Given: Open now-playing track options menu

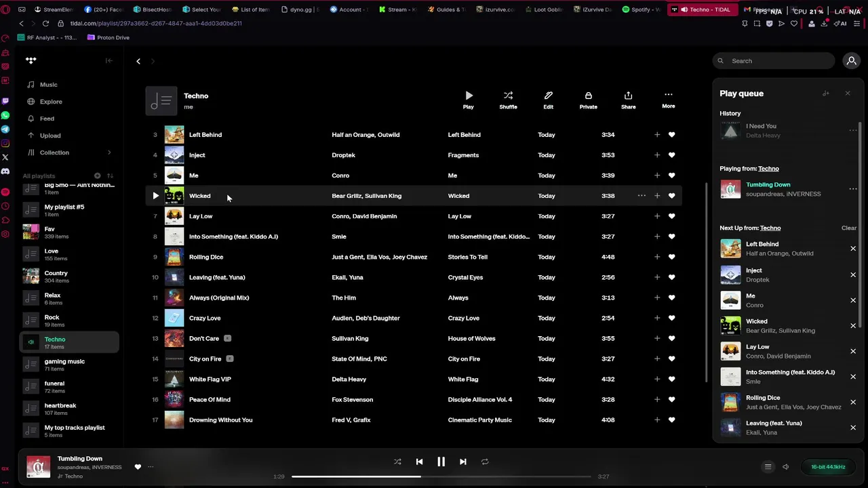Looking at the screenshot, I should [151, 466].
